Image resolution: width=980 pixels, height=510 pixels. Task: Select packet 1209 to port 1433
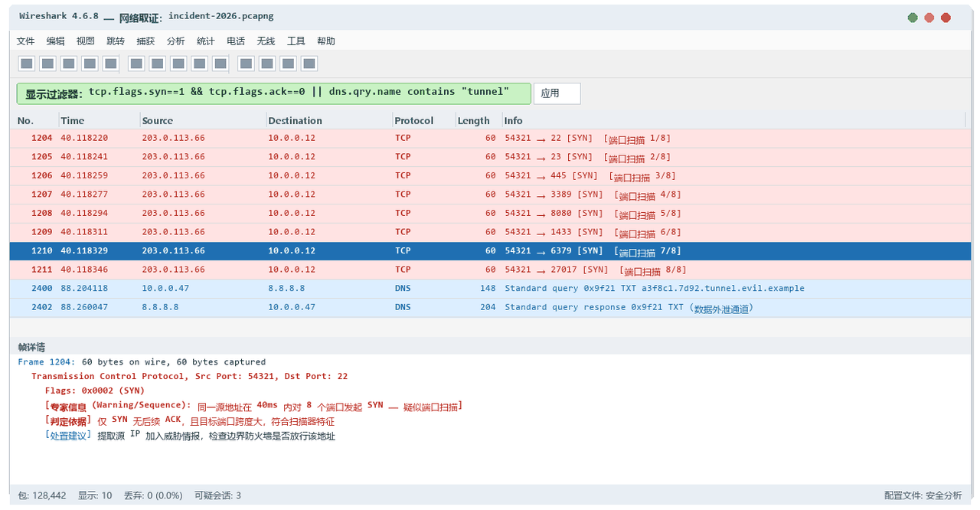tap(490, 231)
